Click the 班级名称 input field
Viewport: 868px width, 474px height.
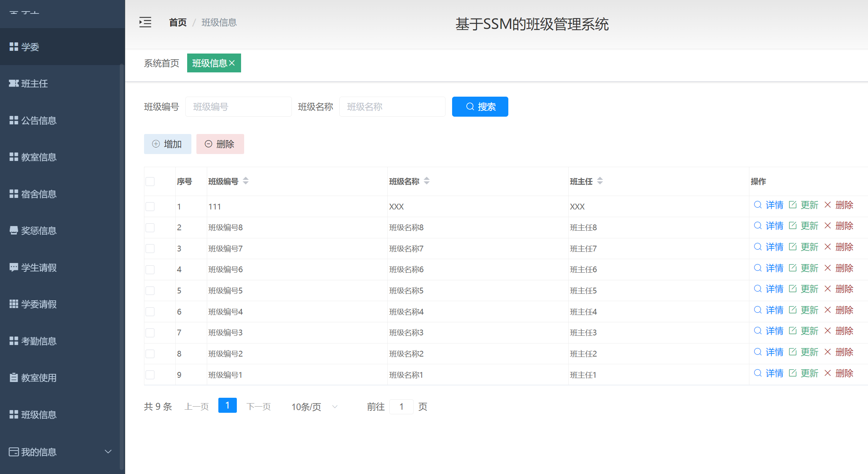pos(392,107)
